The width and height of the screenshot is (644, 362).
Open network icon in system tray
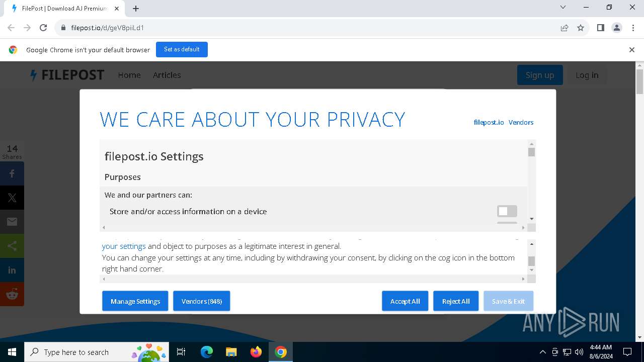(567, 352)
